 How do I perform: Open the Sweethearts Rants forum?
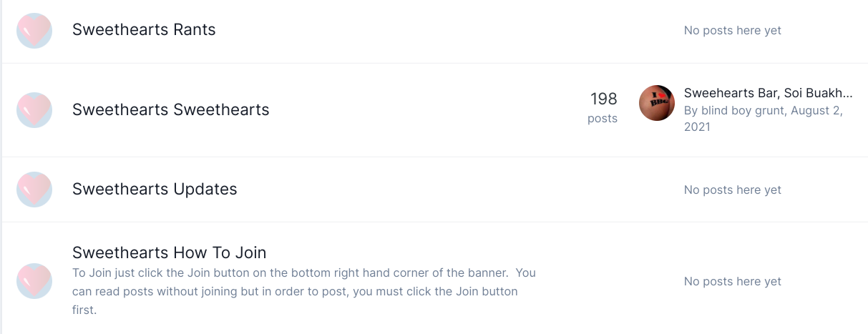point(144,30)
